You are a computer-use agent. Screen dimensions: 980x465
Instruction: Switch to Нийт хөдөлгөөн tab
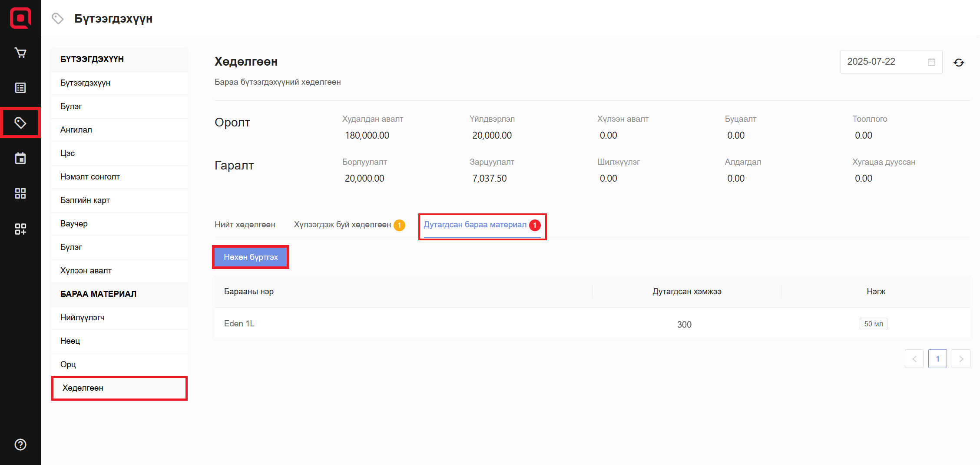(x=245, y=225)
